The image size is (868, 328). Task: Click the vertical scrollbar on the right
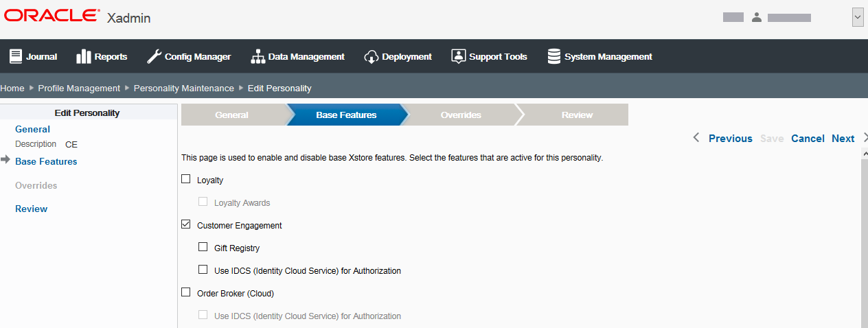tap(865, 237)
